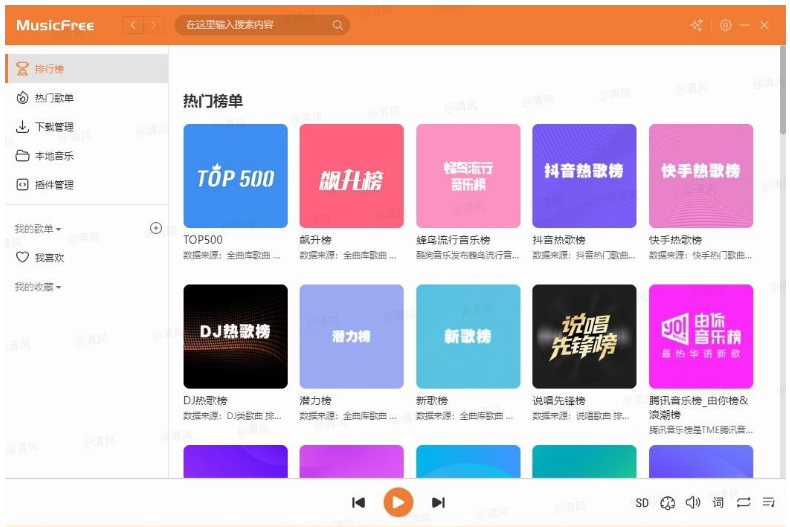Click the 飙升榜 title text below cover

tap(315, 240)
